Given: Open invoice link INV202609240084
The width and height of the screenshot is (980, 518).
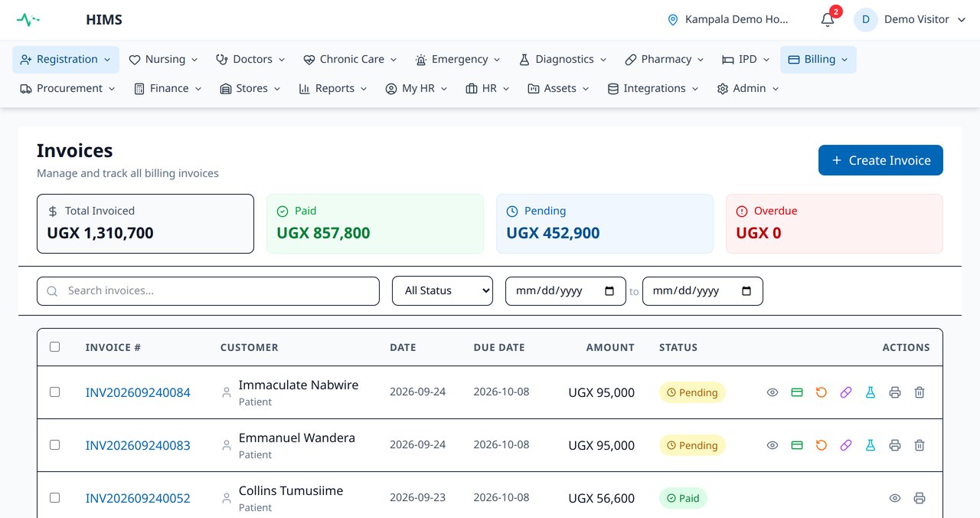Looking at the screenshot, I should (138, 393).
